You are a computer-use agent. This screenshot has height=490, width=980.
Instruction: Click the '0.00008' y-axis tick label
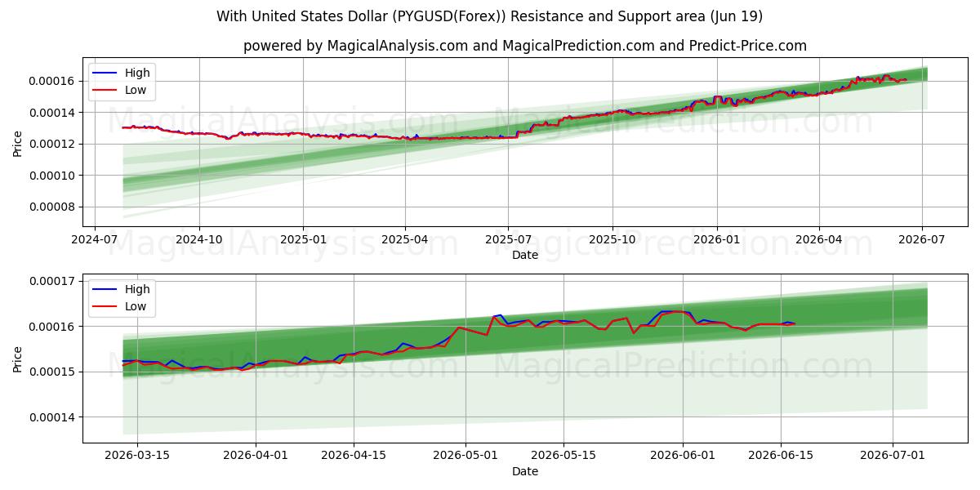tap(52, 207)
